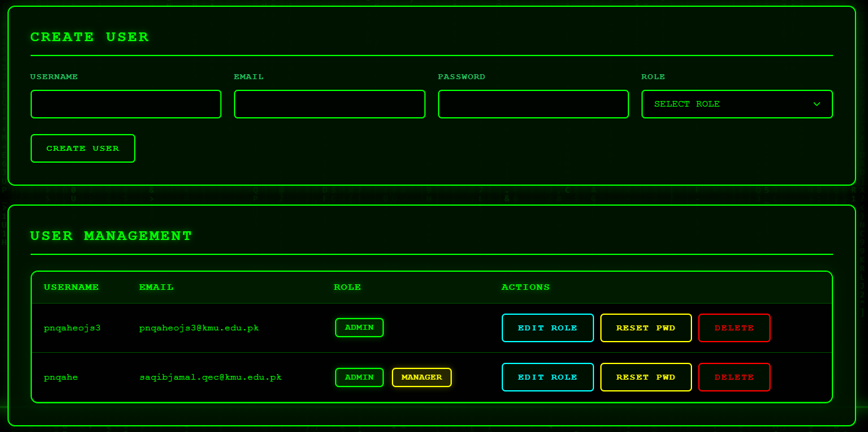The height and width of the screenshot is (432, 868).
Task: Click Edit Role for user pnqahe
Action: [547, 377]
